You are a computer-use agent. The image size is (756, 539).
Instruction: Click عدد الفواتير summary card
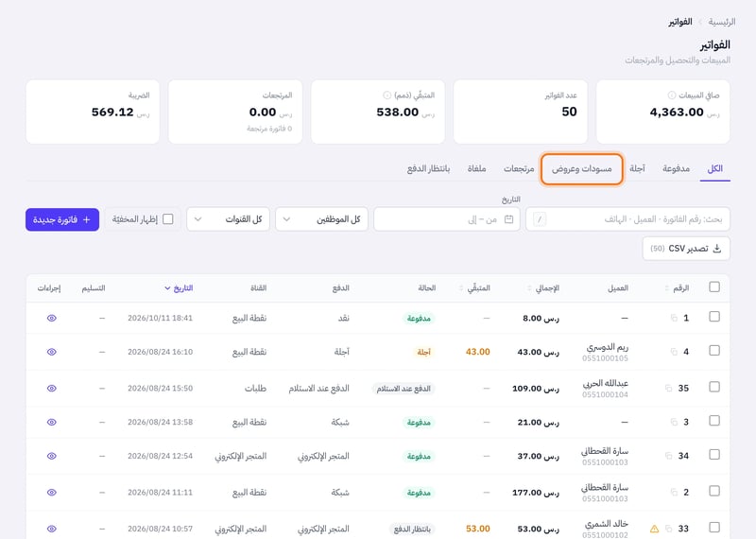tap(521, 112)
